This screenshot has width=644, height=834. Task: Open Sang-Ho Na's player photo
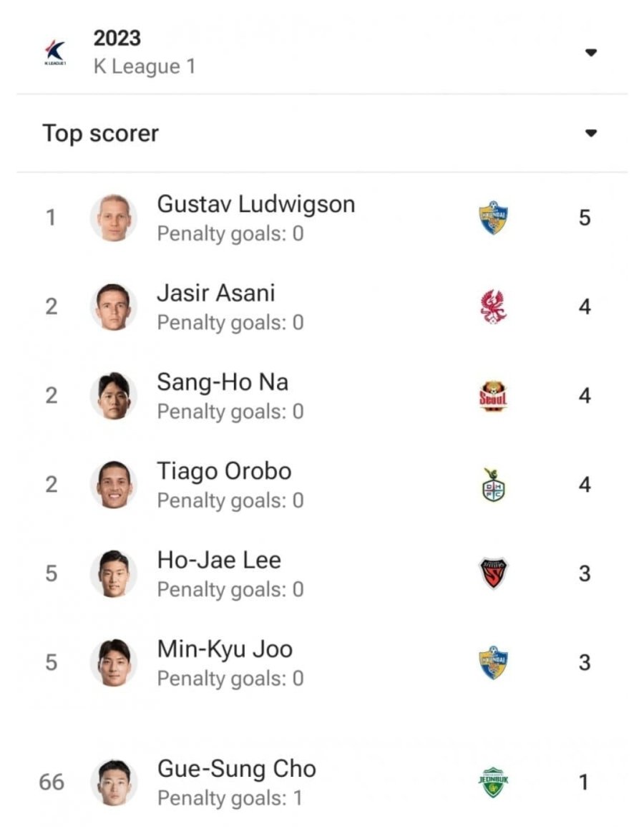(x=114, y=396)
